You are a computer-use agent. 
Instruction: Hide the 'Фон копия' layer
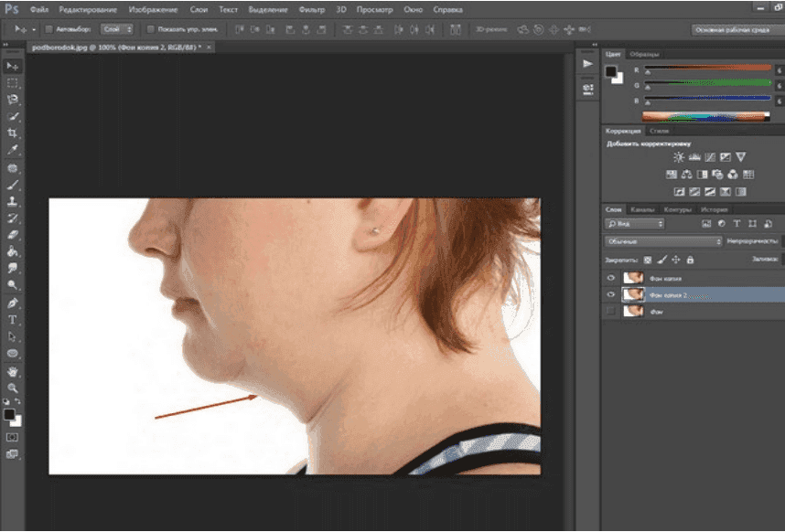tap(610, 278)
